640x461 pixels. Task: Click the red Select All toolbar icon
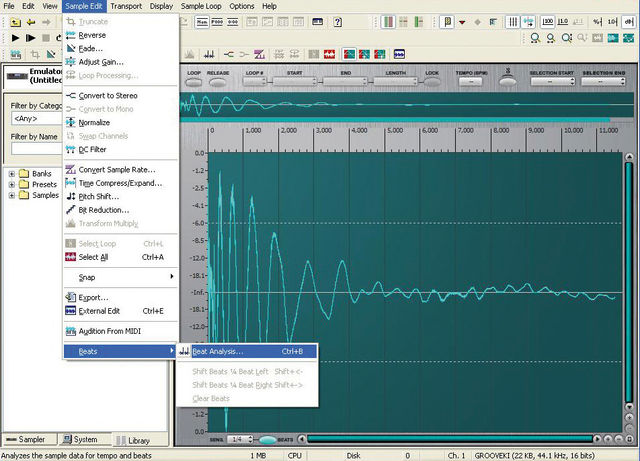(x=329, y=54)
